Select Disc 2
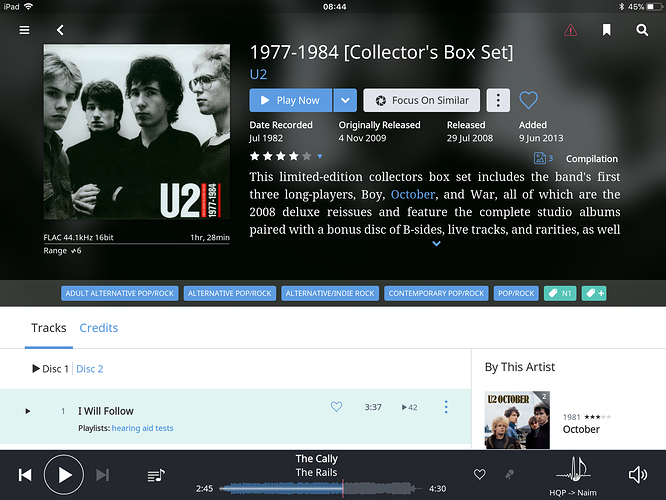Viewport: 666px width, 500px height. tap(90, 369)
